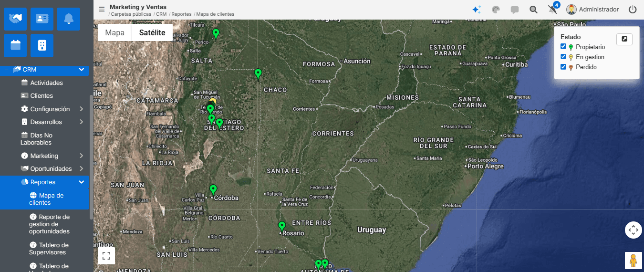Collapse the Estado legend panel button
Image resolution: width=644 pixels, height=272 pixels.
(624, 39)
